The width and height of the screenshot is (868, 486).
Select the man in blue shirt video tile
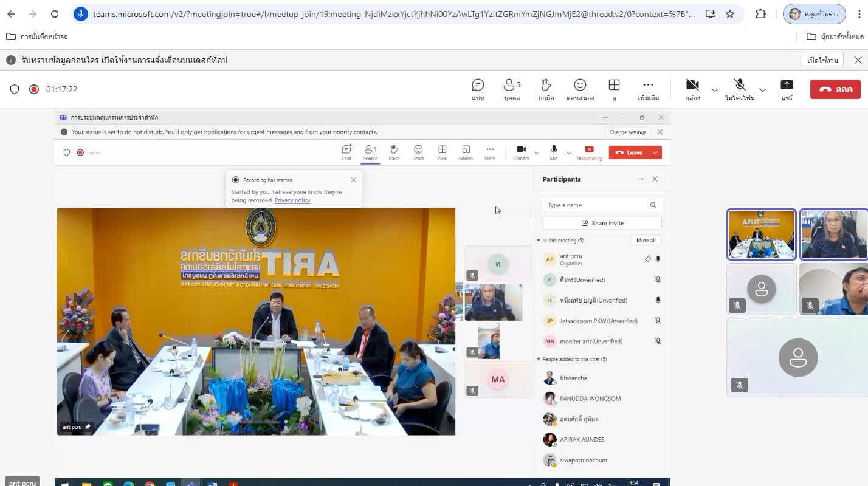coord(833,289)
